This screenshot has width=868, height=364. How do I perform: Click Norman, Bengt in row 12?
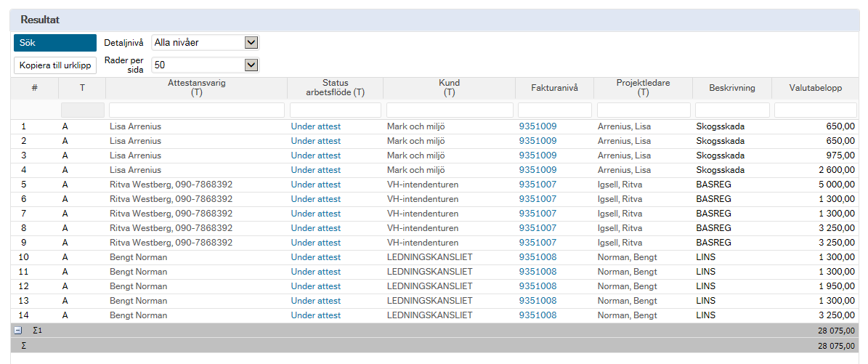tap(627, 286)
